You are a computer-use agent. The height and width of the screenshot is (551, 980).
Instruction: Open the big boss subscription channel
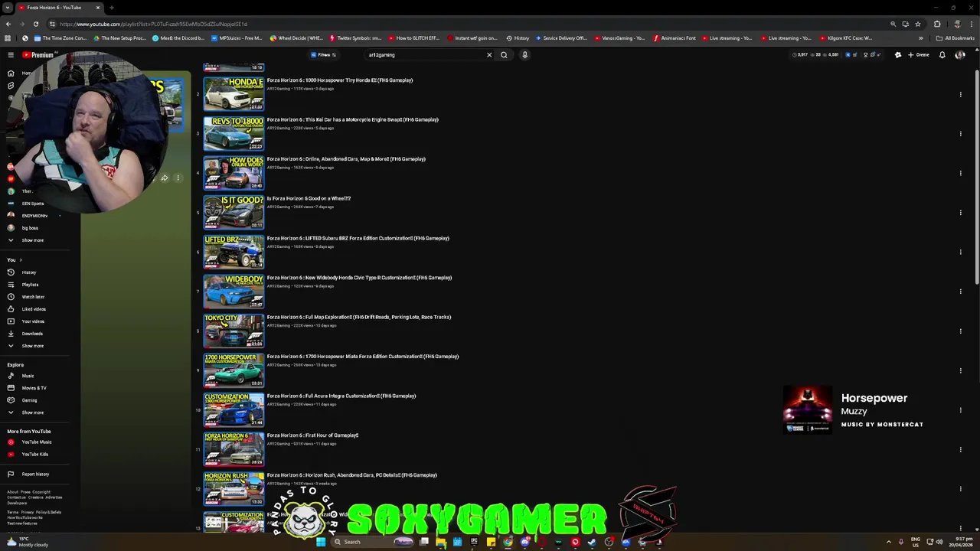coord(30,228)
